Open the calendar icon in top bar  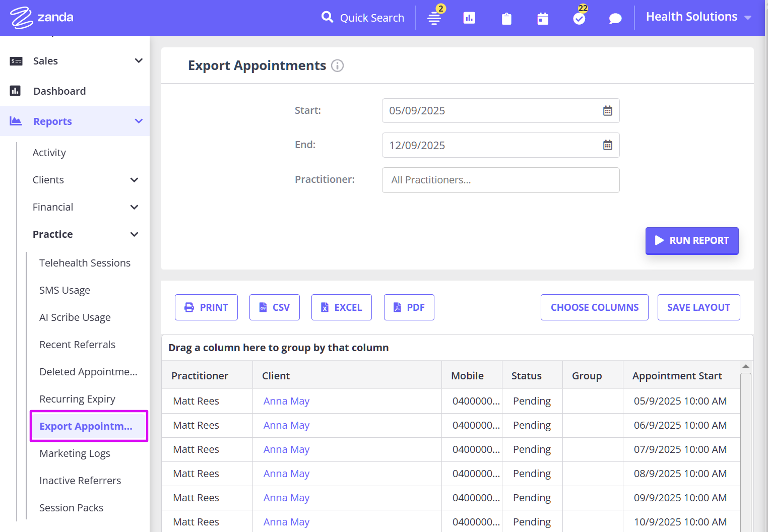[543, 19]
